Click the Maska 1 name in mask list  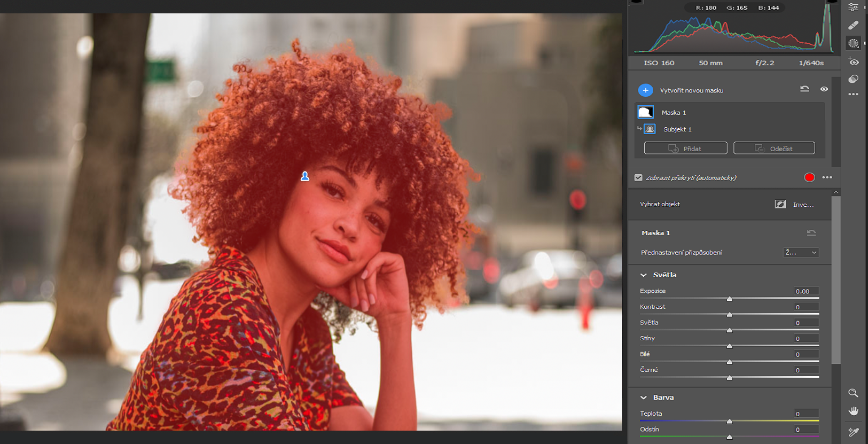(674, 113)
